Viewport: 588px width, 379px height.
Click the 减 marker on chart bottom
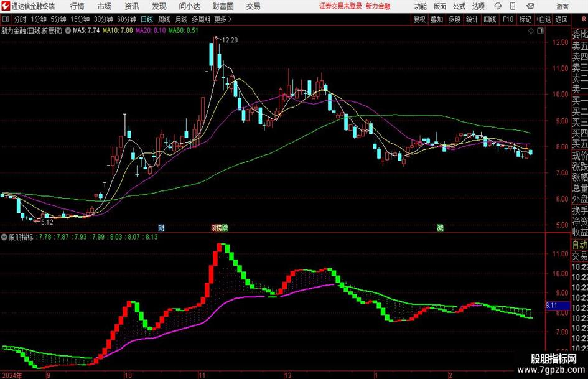point(441,227)
